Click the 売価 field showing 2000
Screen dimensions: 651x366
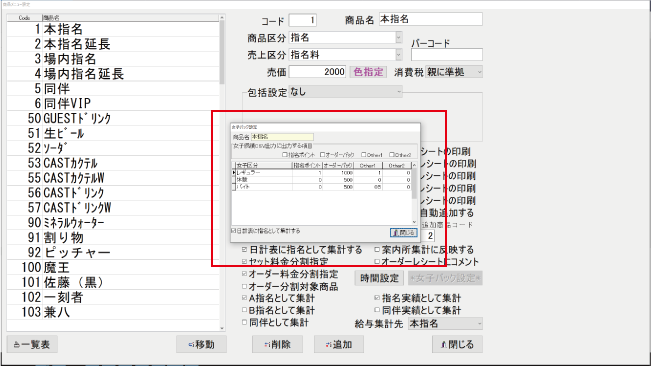pyautogui.click(x=318, y=72)
